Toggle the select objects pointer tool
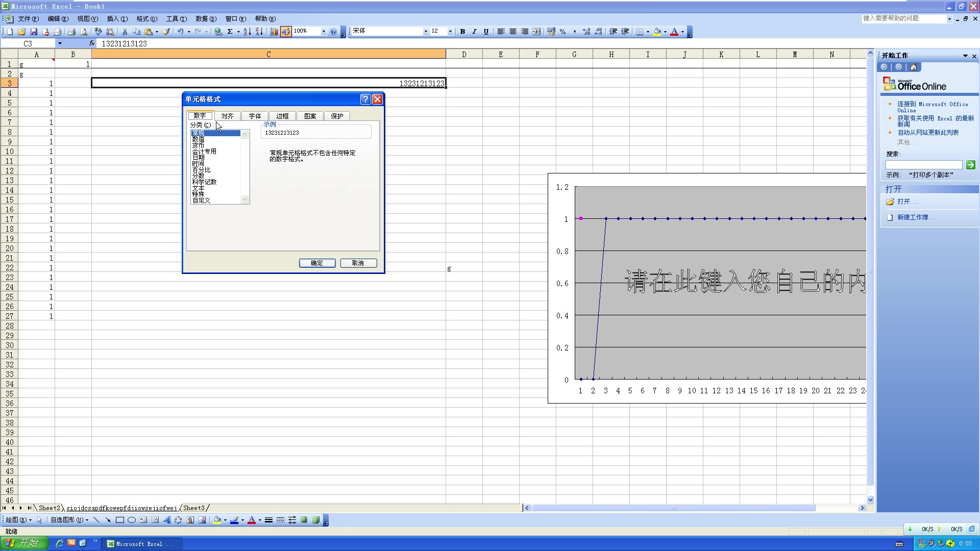 point(40,520)
